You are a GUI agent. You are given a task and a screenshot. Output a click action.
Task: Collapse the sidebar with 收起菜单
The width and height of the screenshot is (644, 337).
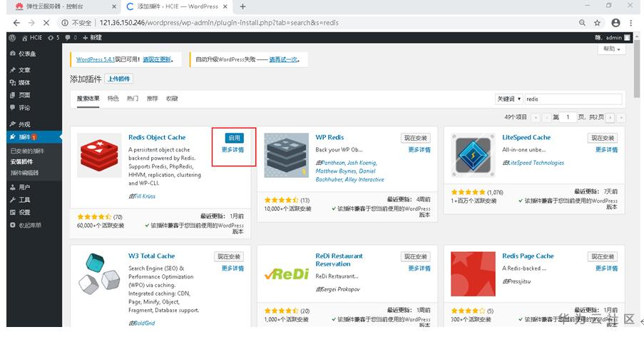coord(26,225)
